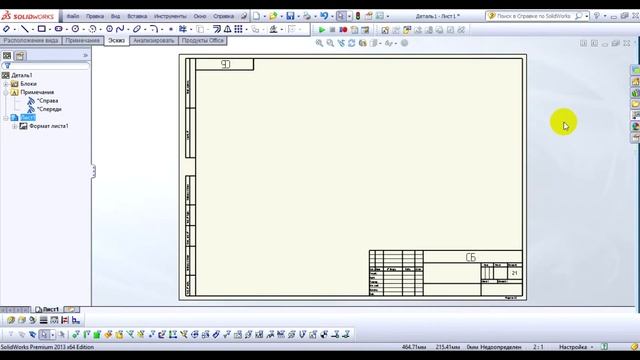
Task: Select the Corner Rectangle sketch tool
Action: click(41, 29)
